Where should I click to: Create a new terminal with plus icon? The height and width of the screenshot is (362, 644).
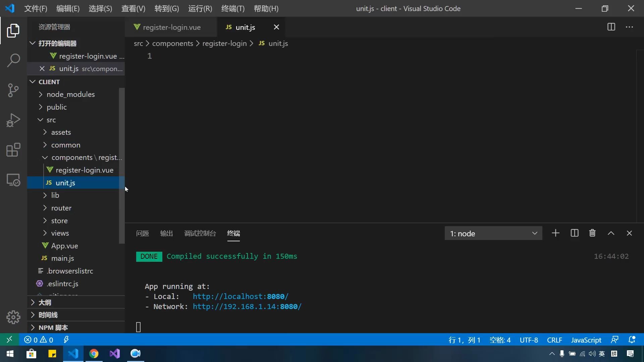point(555,233)
